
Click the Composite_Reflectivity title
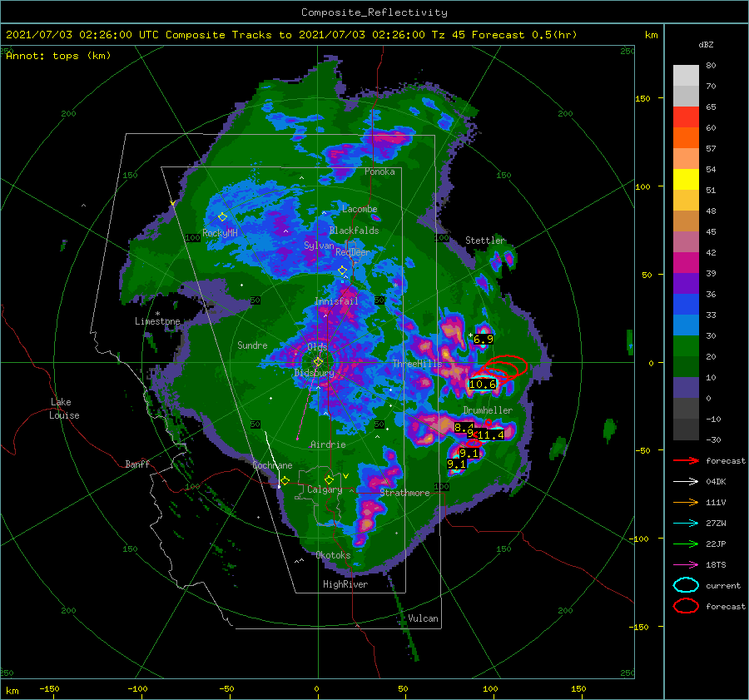[x=374, y=12]
